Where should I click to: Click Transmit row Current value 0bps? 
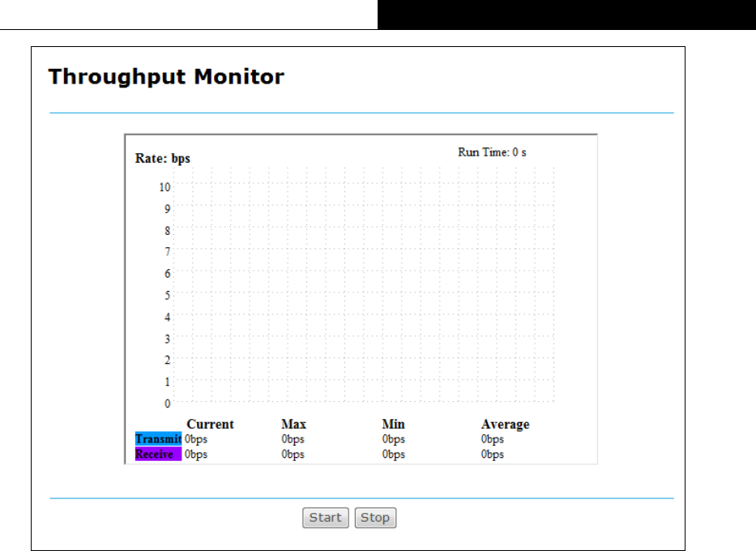[x=196, y=439]
